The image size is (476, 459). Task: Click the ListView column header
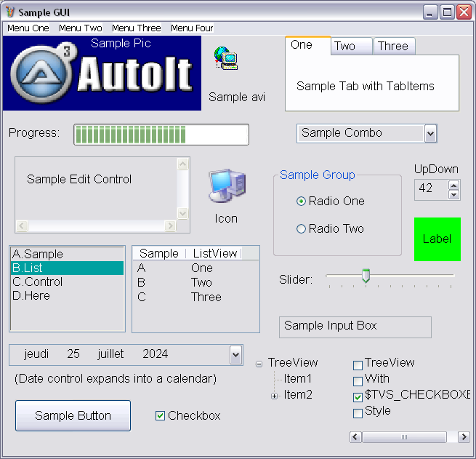click(x=214, y=253)
